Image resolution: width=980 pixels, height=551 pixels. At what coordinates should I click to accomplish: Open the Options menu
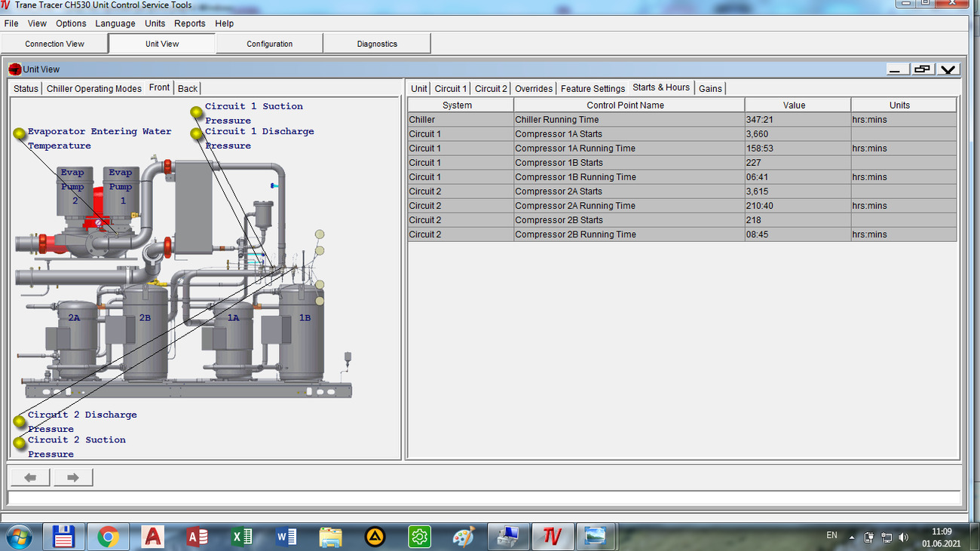[71, 23]
